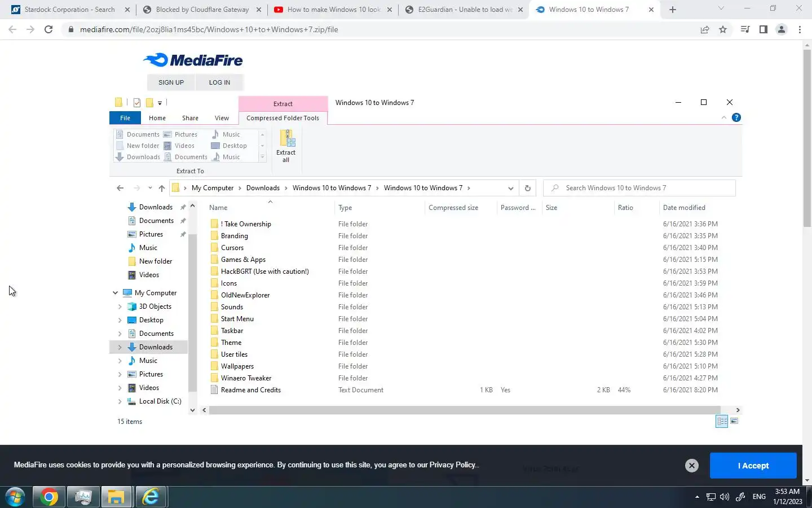Screen dimensions: 812x508
Task: Switch to Blocked by Cloudflare Gateway tab
Action: [202, 10]
